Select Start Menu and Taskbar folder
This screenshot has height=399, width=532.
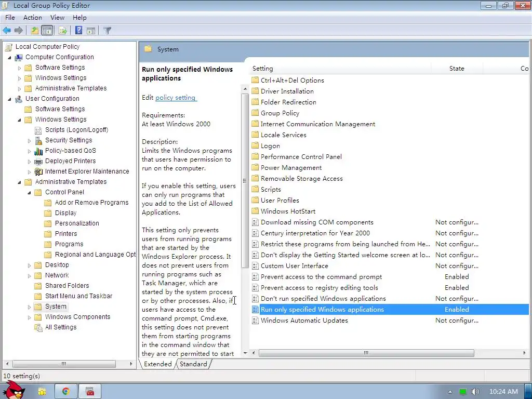point(78,296)
